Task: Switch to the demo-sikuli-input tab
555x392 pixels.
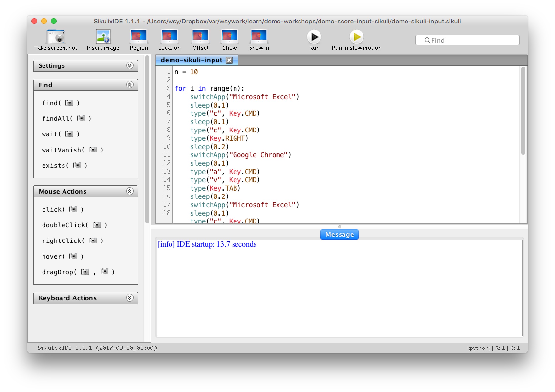Action: pyautogui.click(x=192, y=60)
